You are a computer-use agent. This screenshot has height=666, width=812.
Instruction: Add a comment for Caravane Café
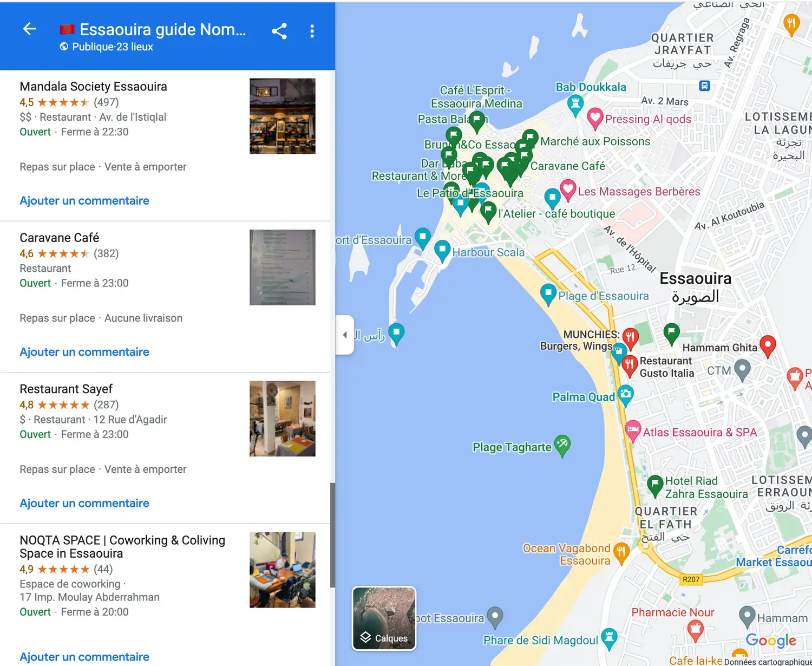[x=84, y=351]
